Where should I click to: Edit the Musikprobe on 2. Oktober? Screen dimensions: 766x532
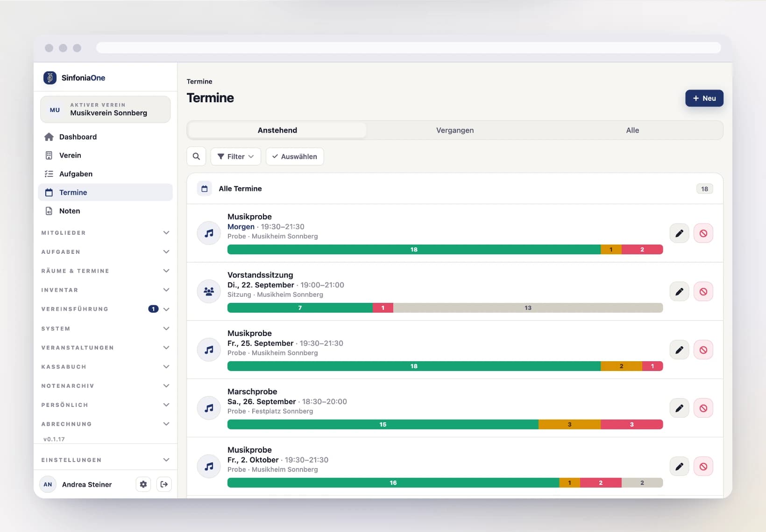click(679, 467)
